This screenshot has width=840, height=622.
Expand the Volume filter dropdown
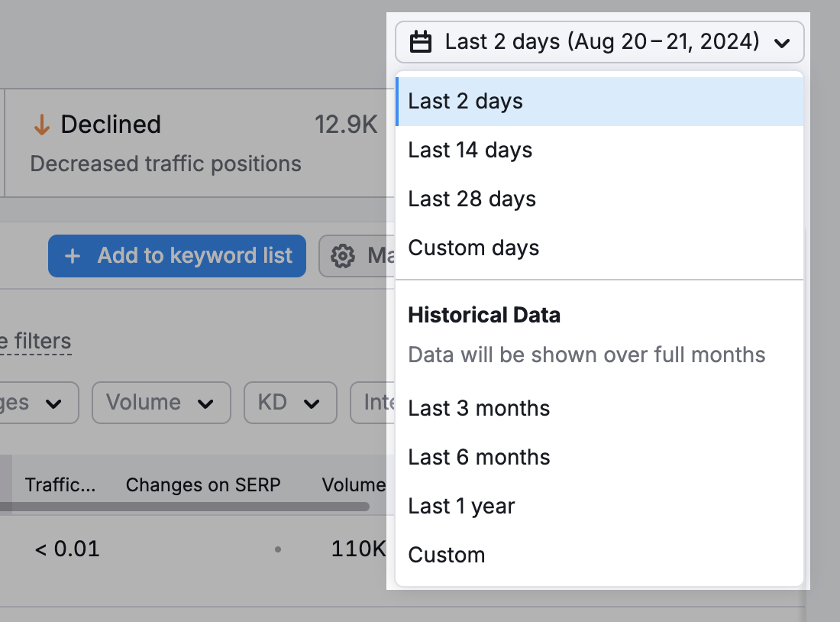(161, 403)
